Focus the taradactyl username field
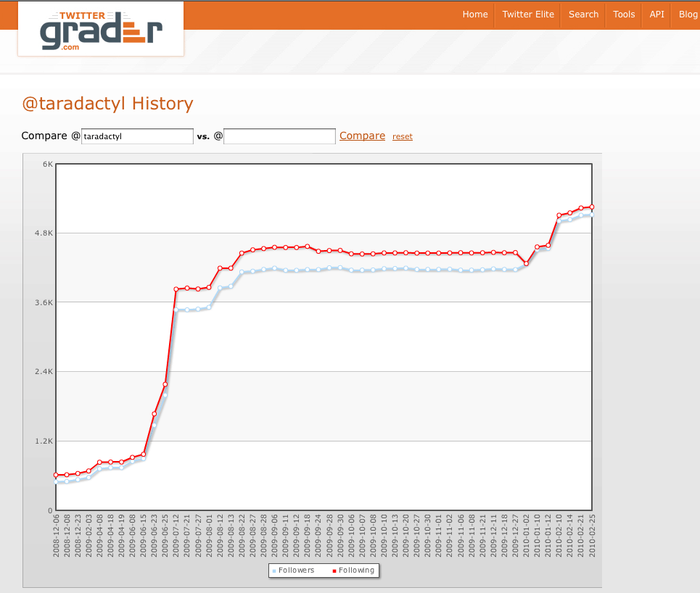Viewport: 700px width, 593px height. pyautogui.click(x=137, y=136)
